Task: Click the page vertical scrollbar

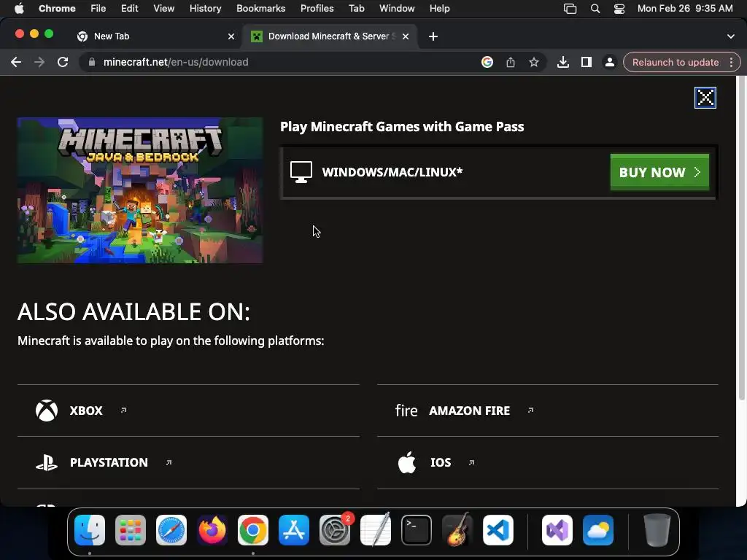Action: click(x=741, y=238)
